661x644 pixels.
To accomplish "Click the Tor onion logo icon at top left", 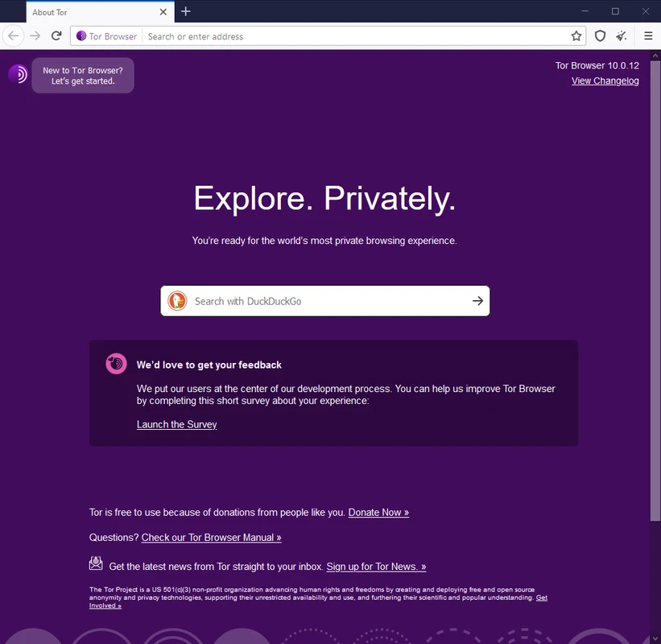I will (18, 75).
